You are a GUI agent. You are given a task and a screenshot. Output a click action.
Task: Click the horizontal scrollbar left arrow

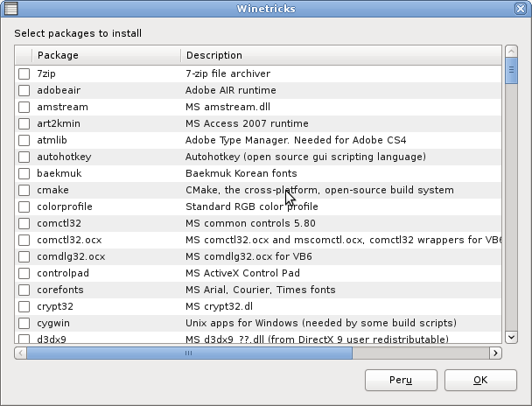pyautogui.click(x=20, y=353)
